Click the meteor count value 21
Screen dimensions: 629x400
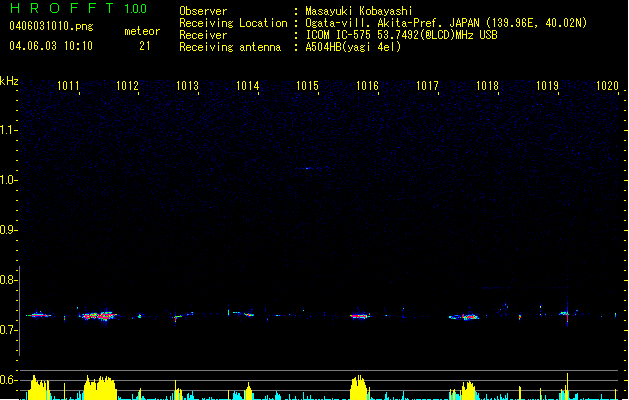tap(145, 46)
